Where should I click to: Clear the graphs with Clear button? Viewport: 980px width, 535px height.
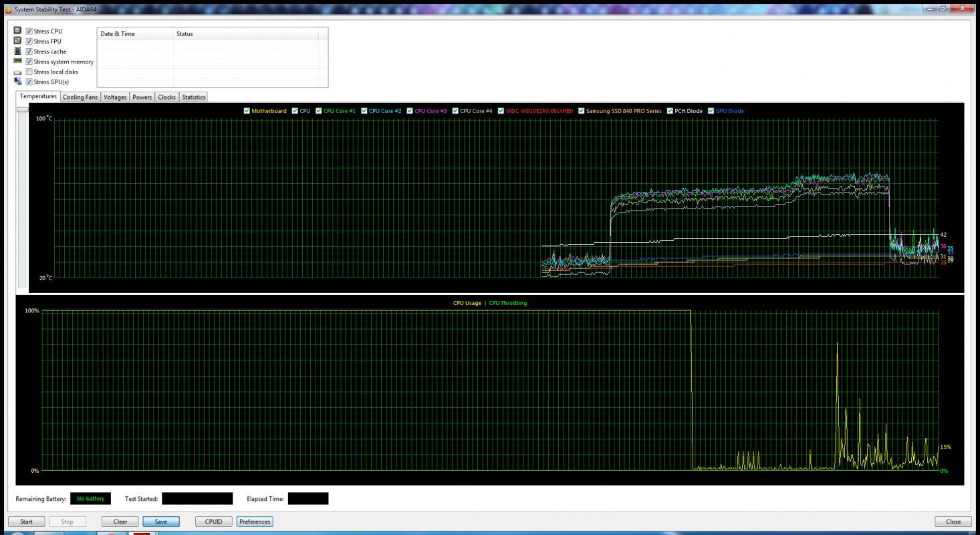[x=120, y=522]
